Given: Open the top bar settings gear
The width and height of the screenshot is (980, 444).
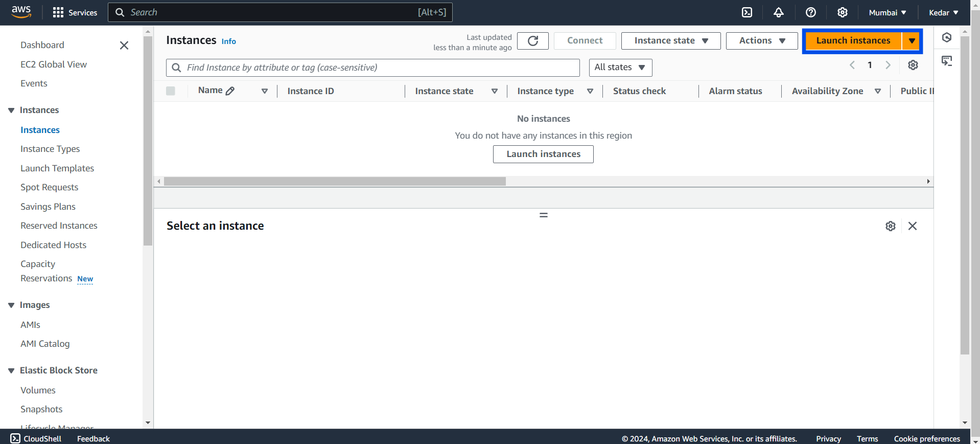Looking at the screenshot, I should click(x=843, y=12).
